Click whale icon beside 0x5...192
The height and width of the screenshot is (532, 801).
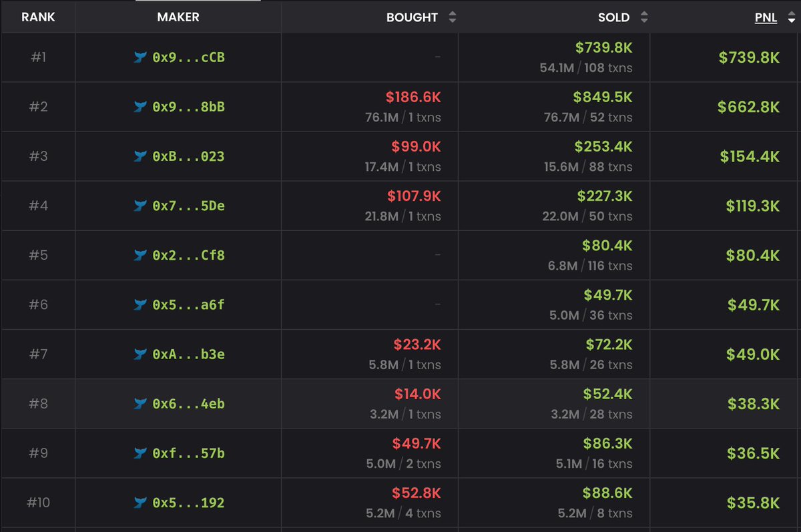point(140,503)
